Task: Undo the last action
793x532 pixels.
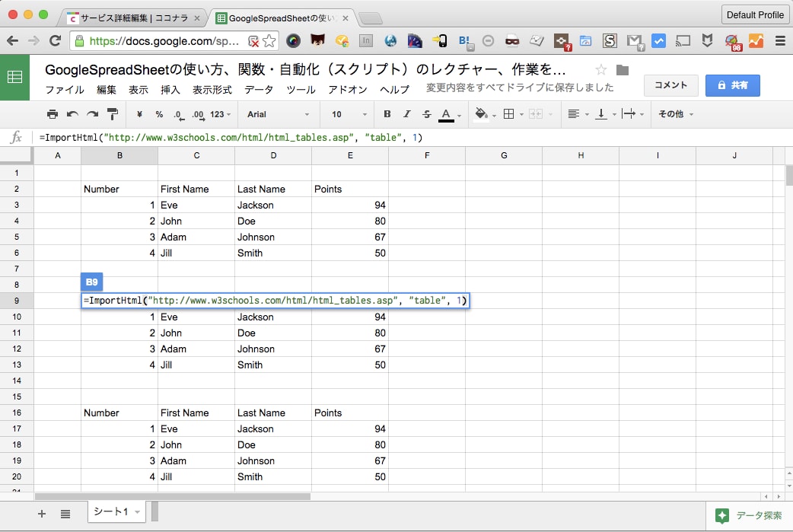Action: (72, 114)
